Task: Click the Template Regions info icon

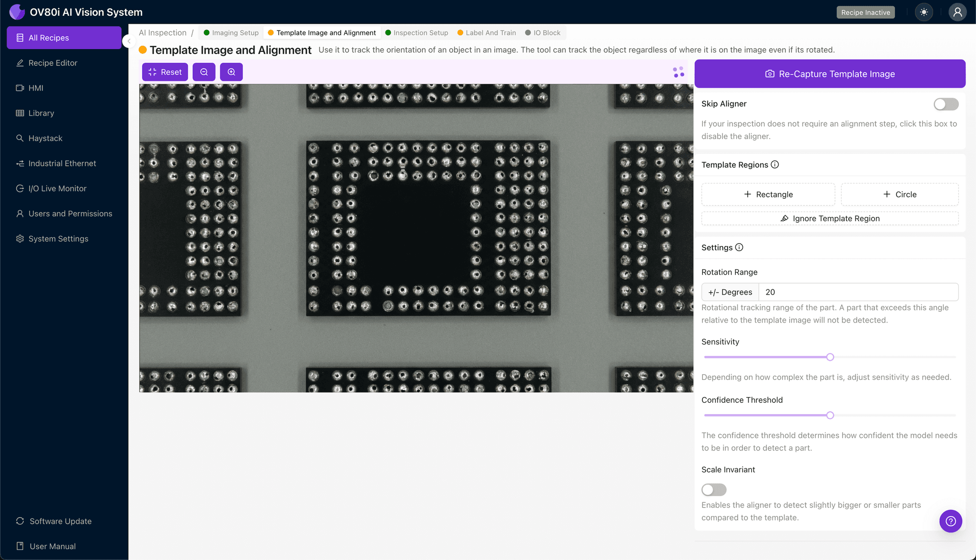Action: (x=775, y=164)
